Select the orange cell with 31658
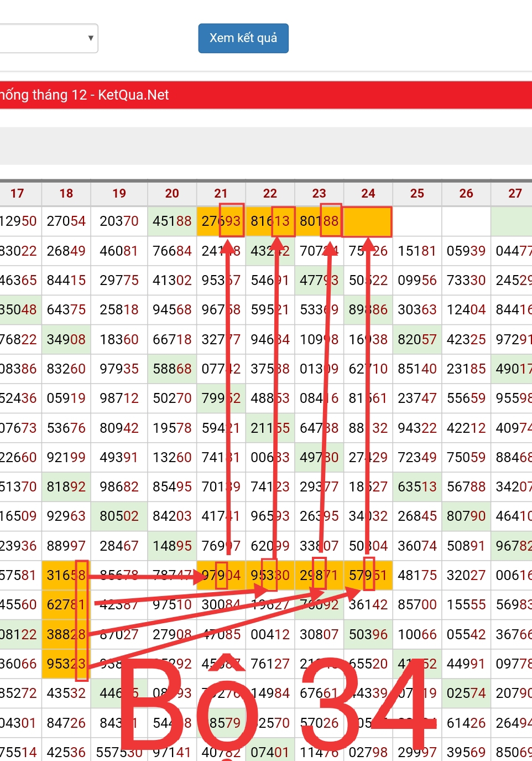This screenshot has height=761, width=532. click(x=66, y=576)
